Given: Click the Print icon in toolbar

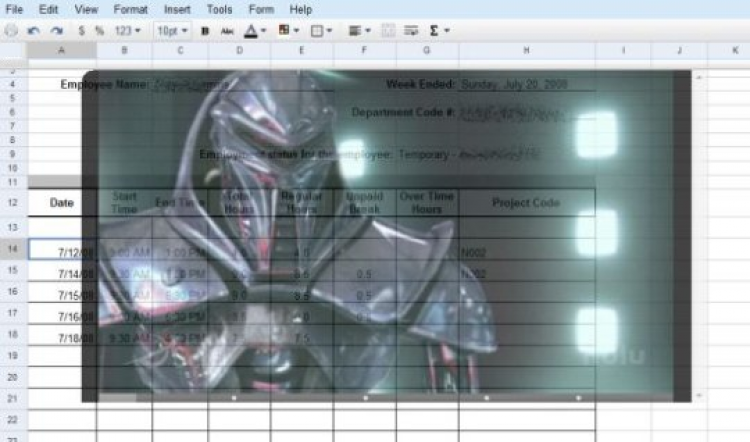Looking at the screenshot, I should coord(11,31).
